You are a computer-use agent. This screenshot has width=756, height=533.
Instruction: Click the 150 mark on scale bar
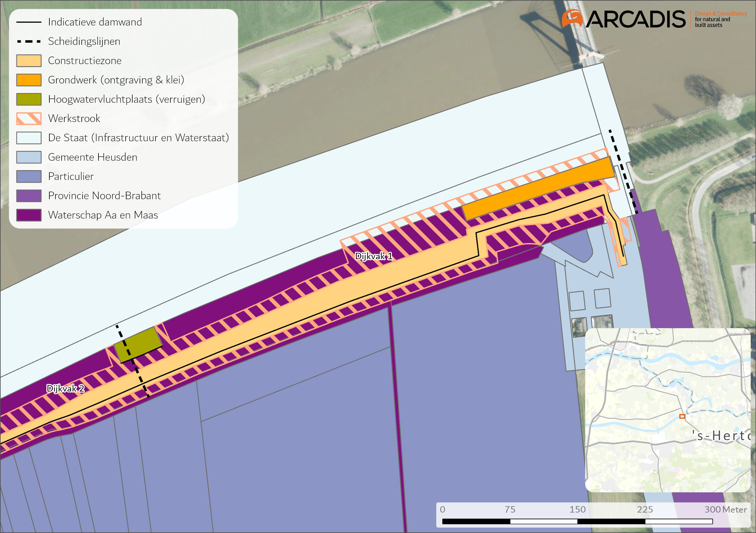coord(578,510)
